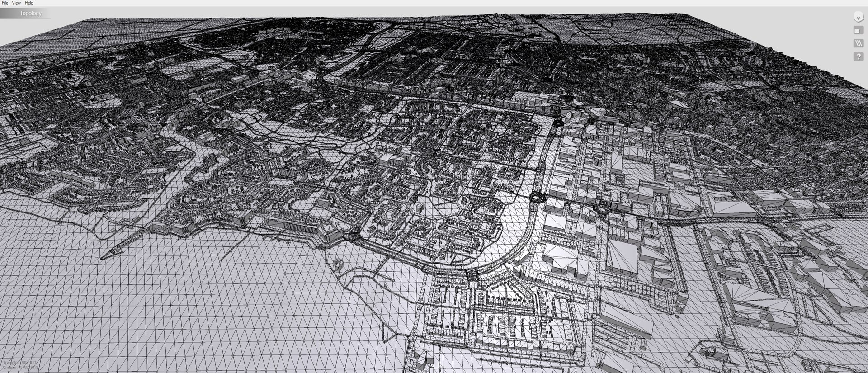Open the File menu

5,3
